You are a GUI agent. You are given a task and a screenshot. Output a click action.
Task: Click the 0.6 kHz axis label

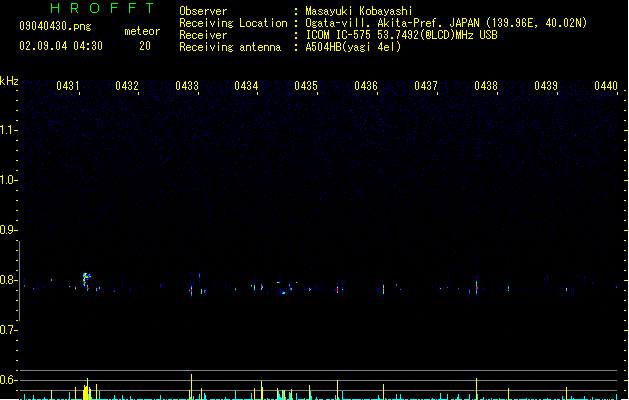[x=8, y=380]
